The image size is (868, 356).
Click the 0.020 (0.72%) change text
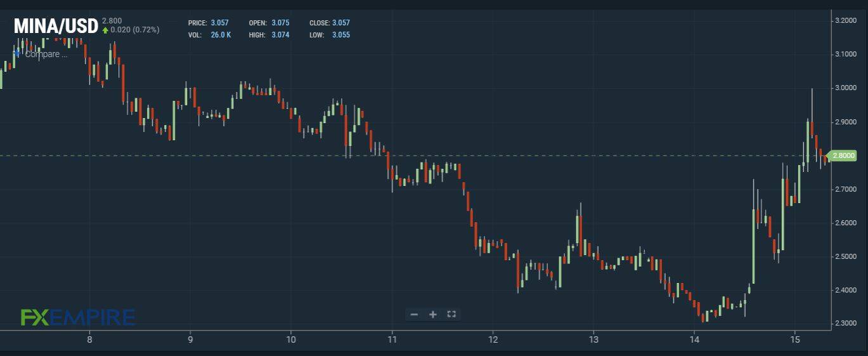[x=135, y=30]
